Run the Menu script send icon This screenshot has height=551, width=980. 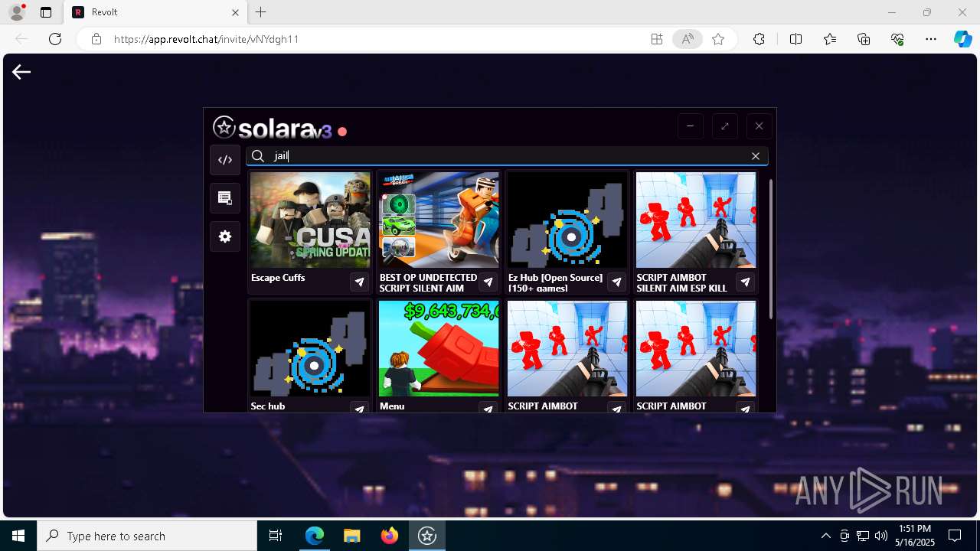pos(488,408)
